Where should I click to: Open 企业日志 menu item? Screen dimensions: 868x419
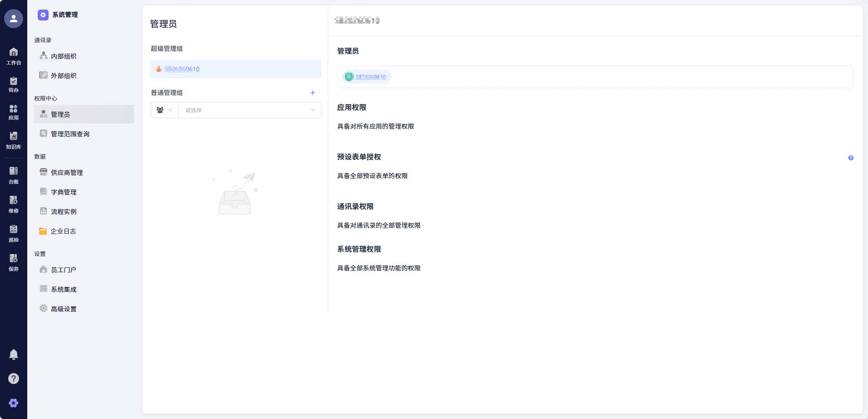click(84, 231)
